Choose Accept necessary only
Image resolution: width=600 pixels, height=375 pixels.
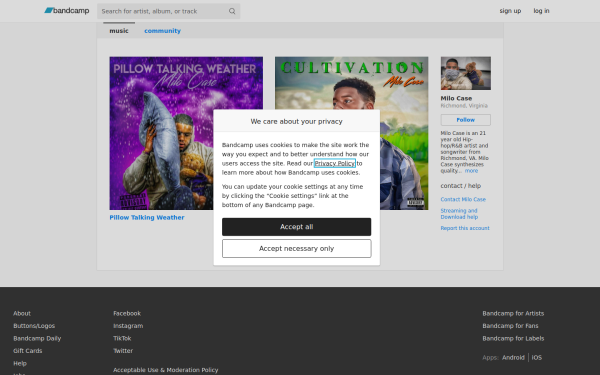pos(297,248)
